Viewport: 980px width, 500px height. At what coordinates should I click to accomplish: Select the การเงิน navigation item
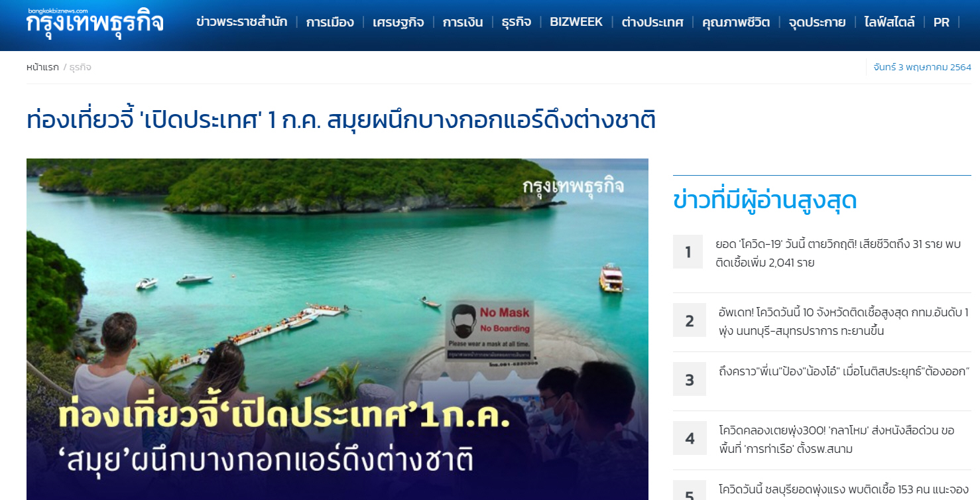[462, 22]
